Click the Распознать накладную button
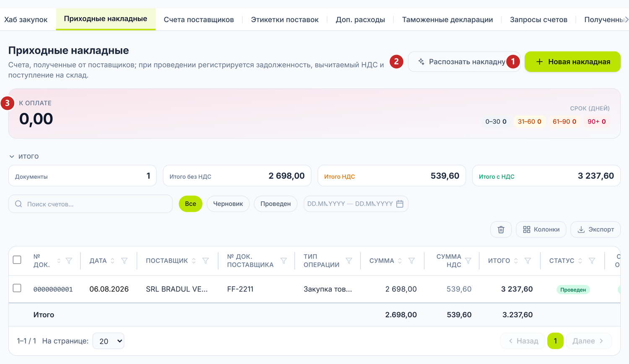The height and width of the screenshot is (364, 629). click(464, 62)
